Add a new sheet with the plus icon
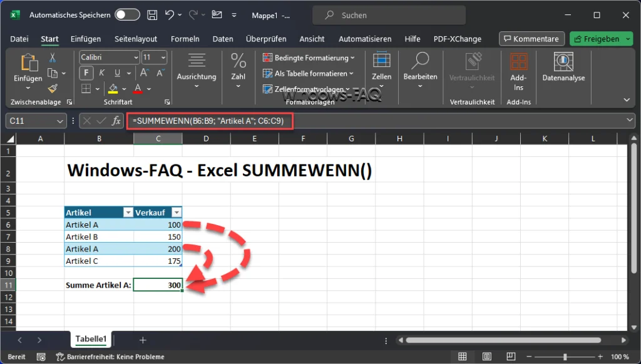Image resolution: width=641 pixels, height=364 pixels. (x=143, y=340)
